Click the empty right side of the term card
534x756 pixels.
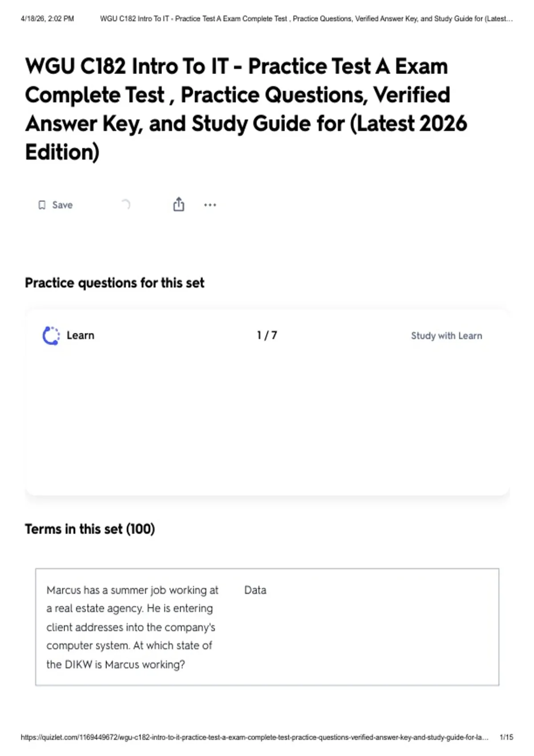(x=383, y=640)
